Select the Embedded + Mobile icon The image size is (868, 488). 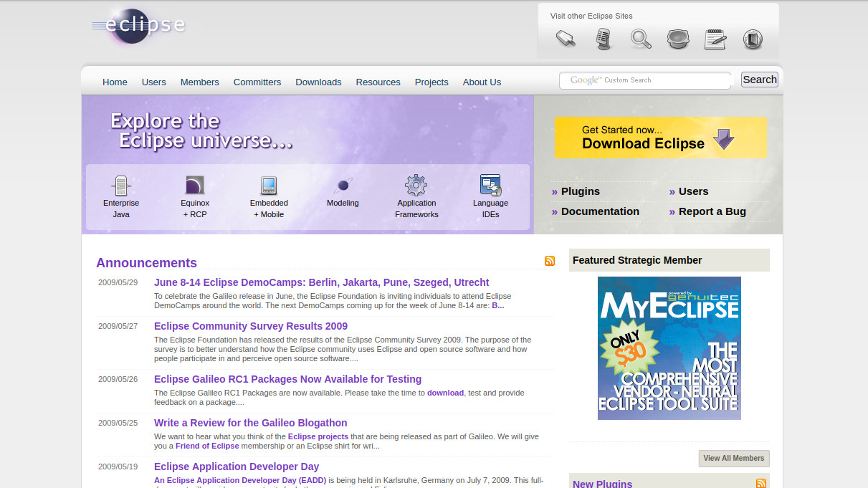(269, 186)
